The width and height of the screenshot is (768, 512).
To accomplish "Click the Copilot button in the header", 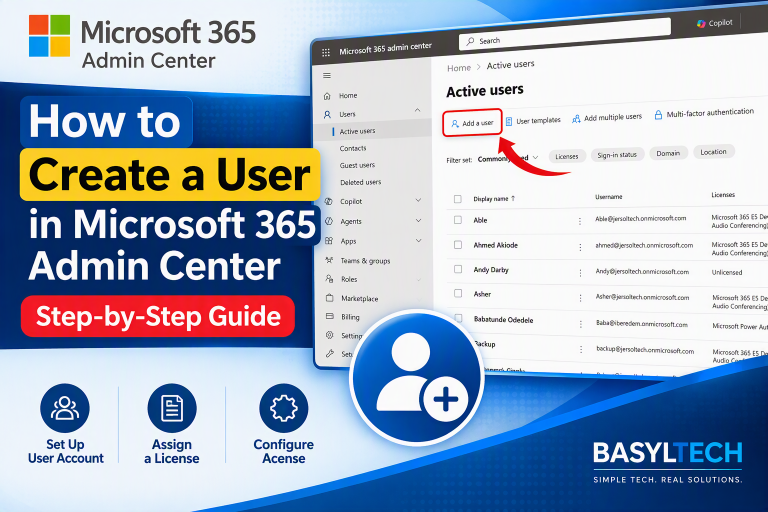I will [715, 23].
